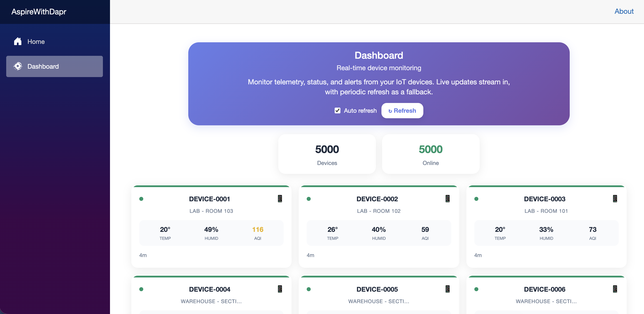The image size is (644, 314).
Task: Open the Home menu item
Action: tap(36, 41)
